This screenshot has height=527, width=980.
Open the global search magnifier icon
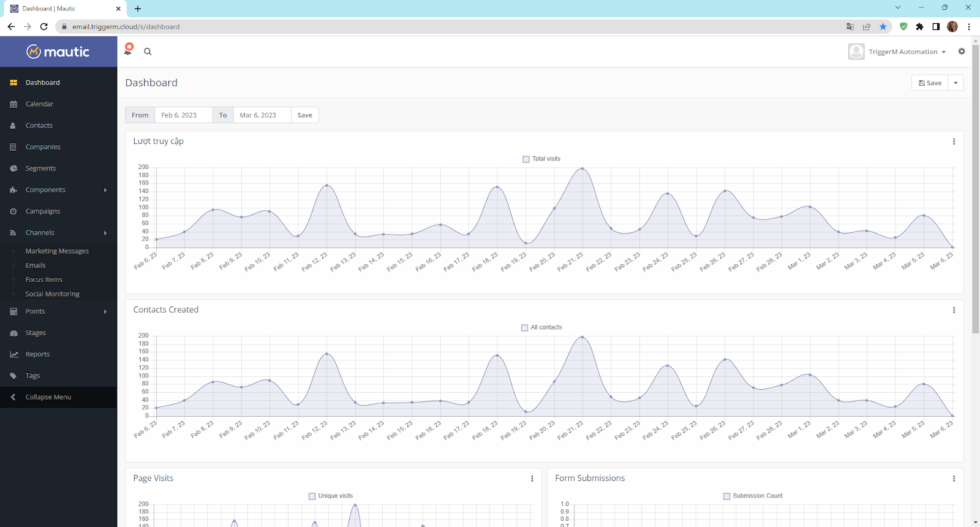click(148, 51)
